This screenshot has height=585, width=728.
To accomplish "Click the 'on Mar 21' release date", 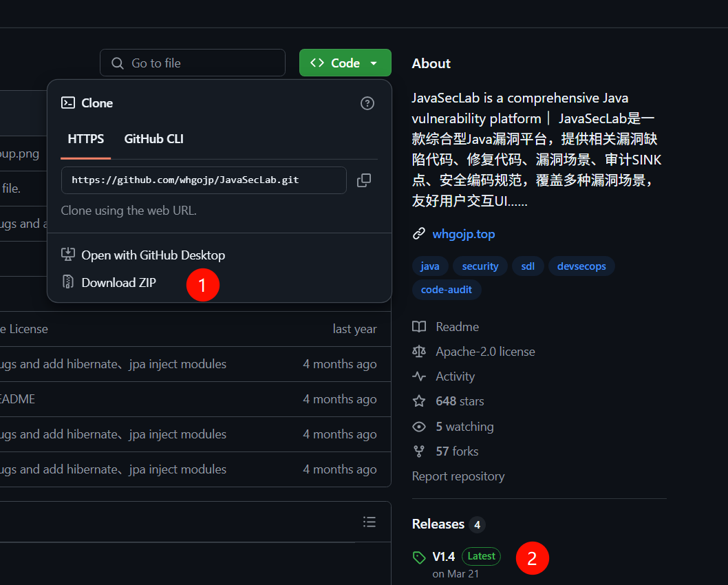I will 456,574.
